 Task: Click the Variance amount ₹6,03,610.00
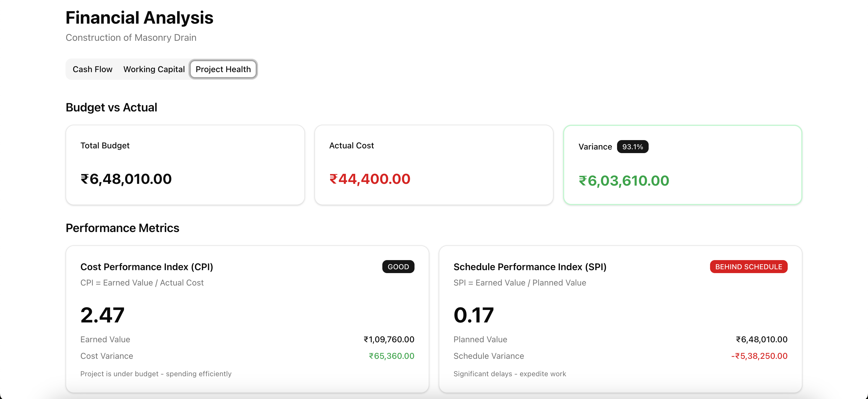pyautogui.click(x=624, y=181)
